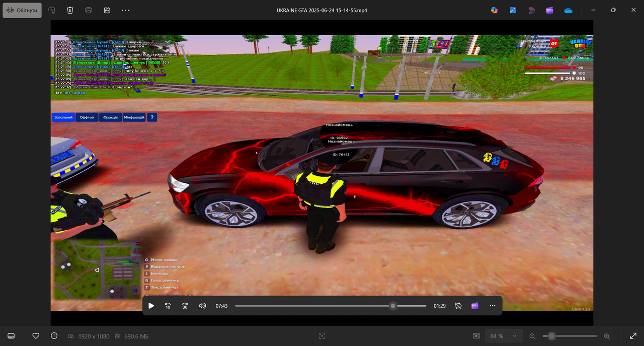The image size is (644, 346).
Task: Open the 84 % zoom dropdown
Action: coord(503,336)
